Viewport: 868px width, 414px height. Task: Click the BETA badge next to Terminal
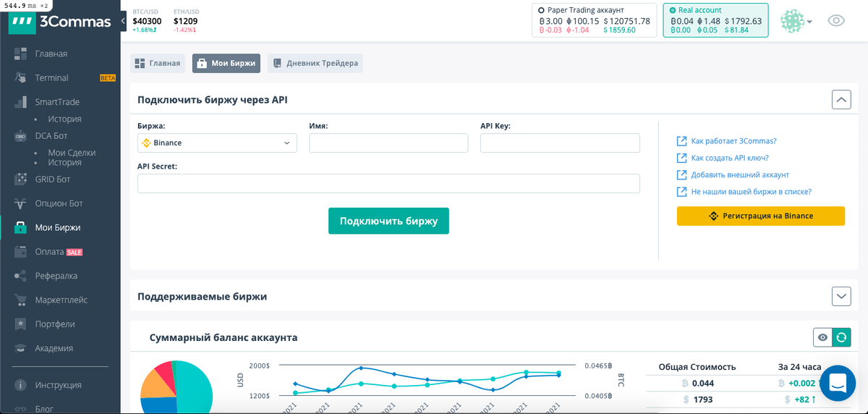coord(108,78)
